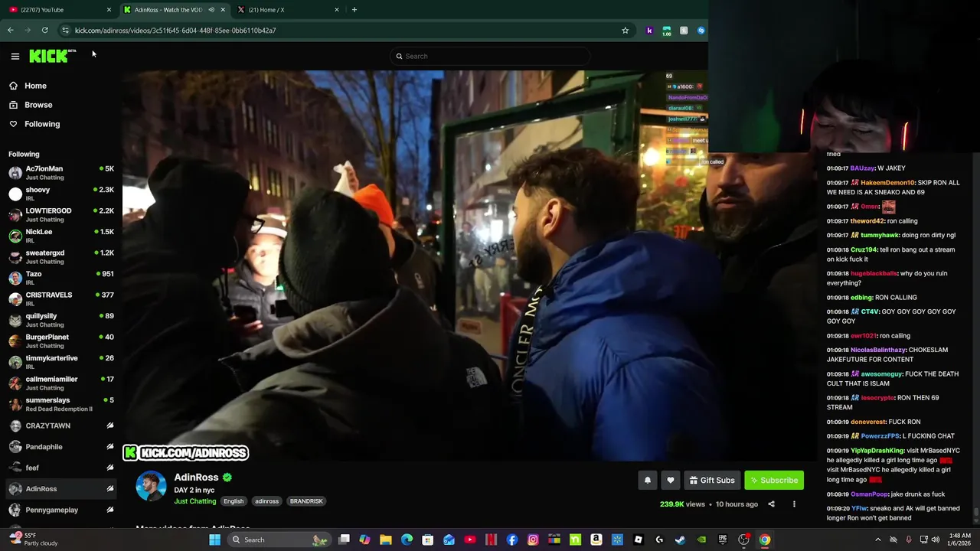This screenshot has width=980, height=551.
Task: Toggle the notification bell for AdinRoss
Action: click(x=647, y=480)
